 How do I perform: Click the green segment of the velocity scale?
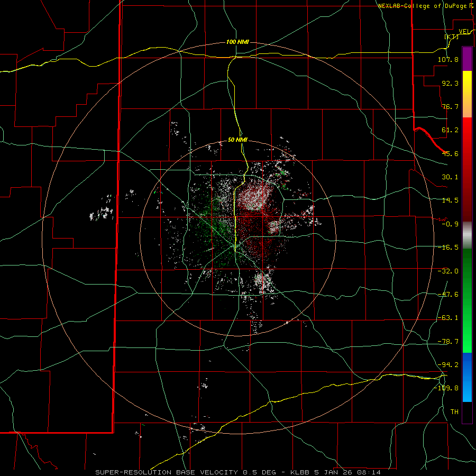tap(467, 300)
